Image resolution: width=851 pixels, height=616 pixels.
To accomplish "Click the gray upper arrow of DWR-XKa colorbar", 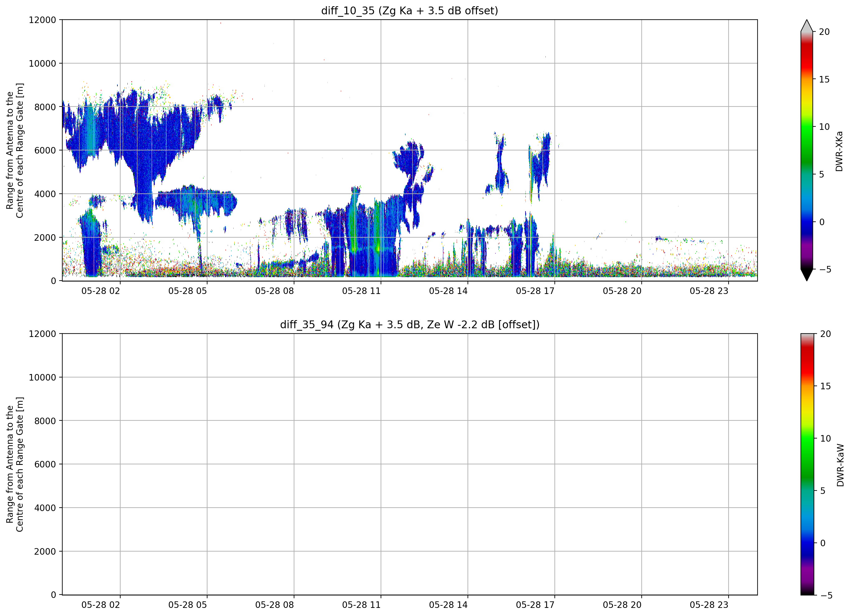I will [x=807, y=26].
